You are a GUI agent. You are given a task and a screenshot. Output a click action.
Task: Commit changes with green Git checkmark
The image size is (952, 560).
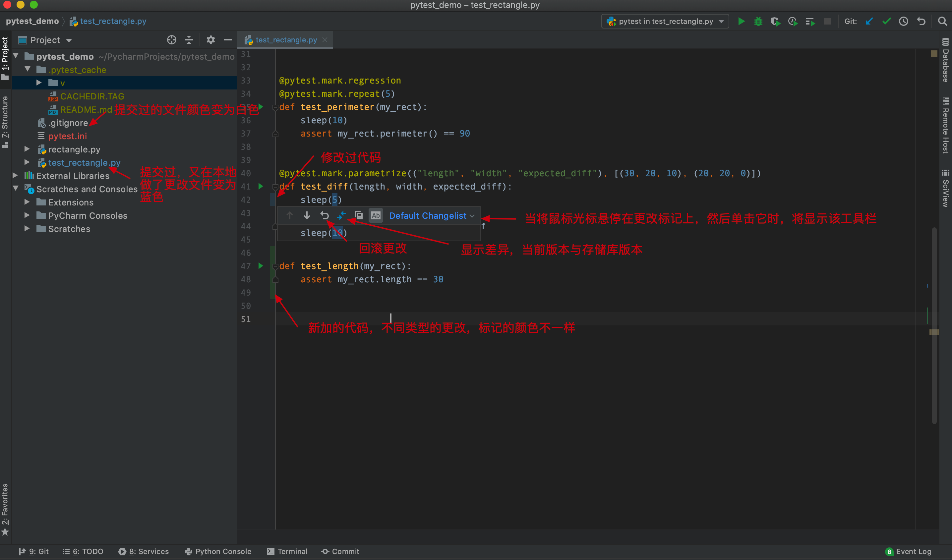[886, 21]
